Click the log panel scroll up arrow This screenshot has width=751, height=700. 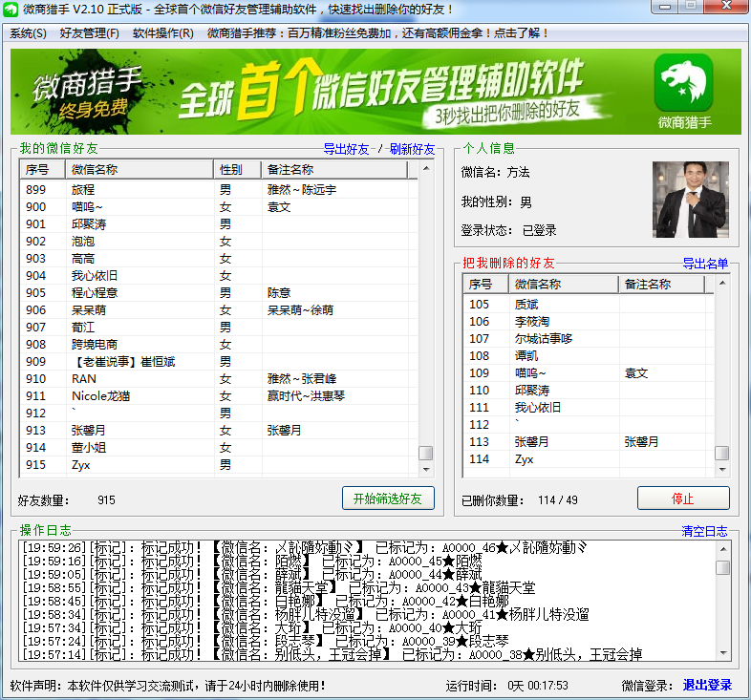coord(723,549)
